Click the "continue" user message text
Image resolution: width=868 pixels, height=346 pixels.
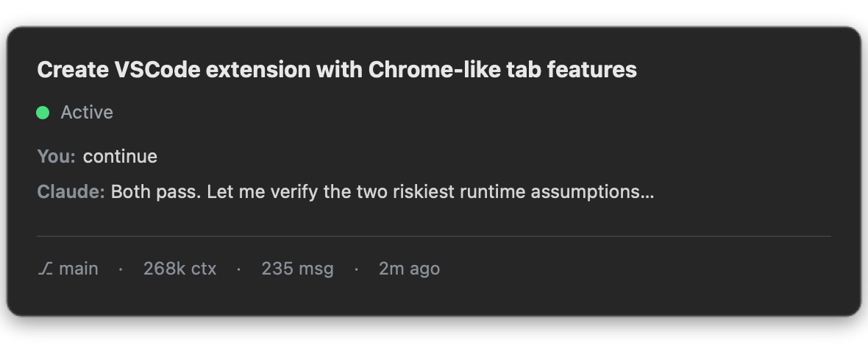120,157
